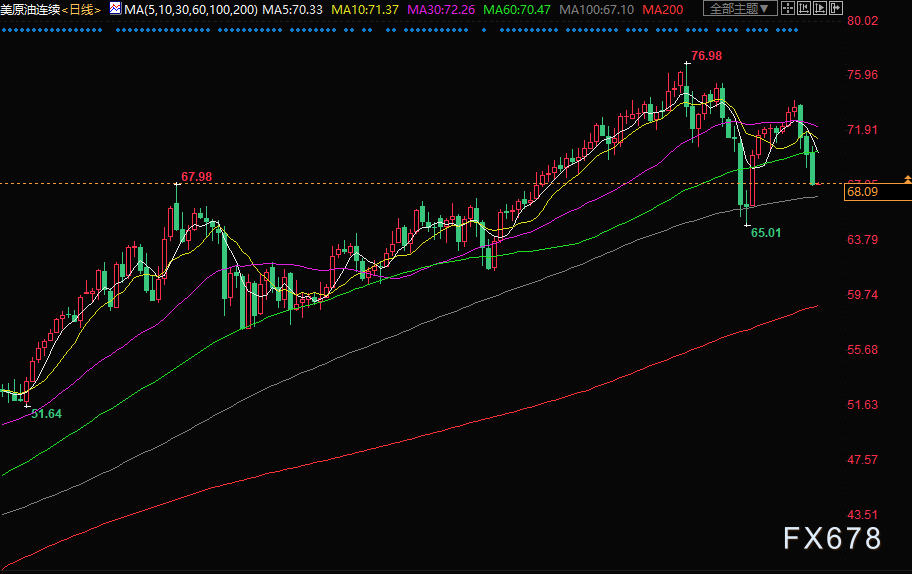
Task: Click the MA60:70.47 value
Action: (516, 10)
